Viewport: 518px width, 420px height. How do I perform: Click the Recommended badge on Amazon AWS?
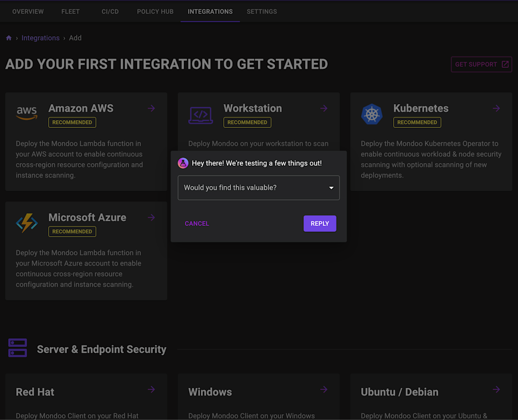coord(73,123)
